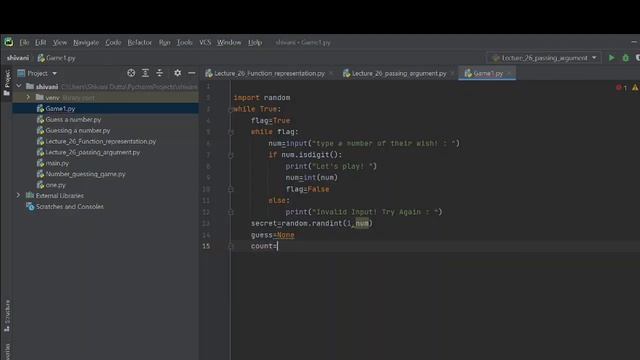This screenshot has width=640, height=360.
Task: Click the 'secret=random.randint(1,num)' code line
Action: pyautogui.click(x=312, y=224)
